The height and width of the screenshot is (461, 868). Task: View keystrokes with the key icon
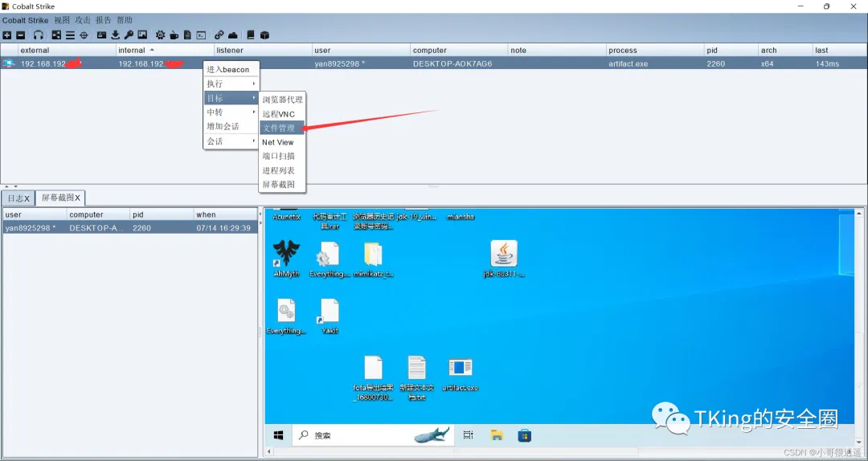[x=129, y=35]
